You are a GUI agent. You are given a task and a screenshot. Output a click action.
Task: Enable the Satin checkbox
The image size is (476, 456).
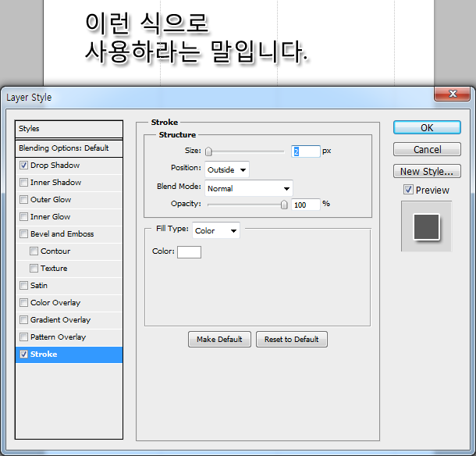[x=23, y=285]
